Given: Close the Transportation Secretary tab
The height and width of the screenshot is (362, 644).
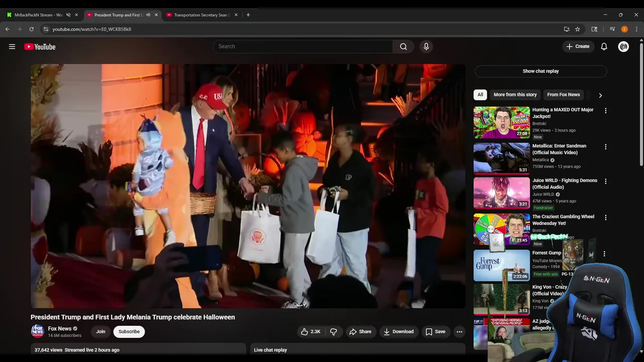Looking at the screenshot, I should click(236, 15).
